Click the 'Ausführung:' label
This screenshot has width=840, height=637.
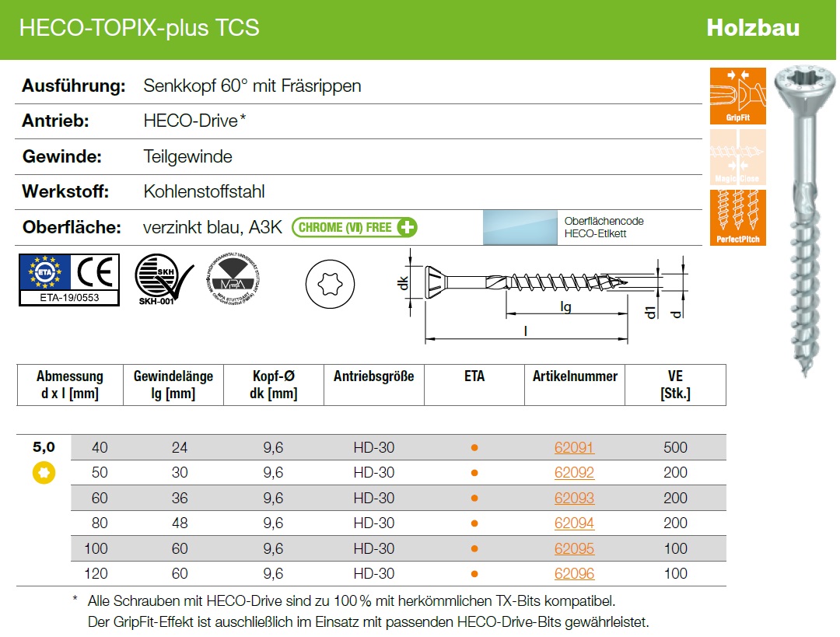pos(73,86)
